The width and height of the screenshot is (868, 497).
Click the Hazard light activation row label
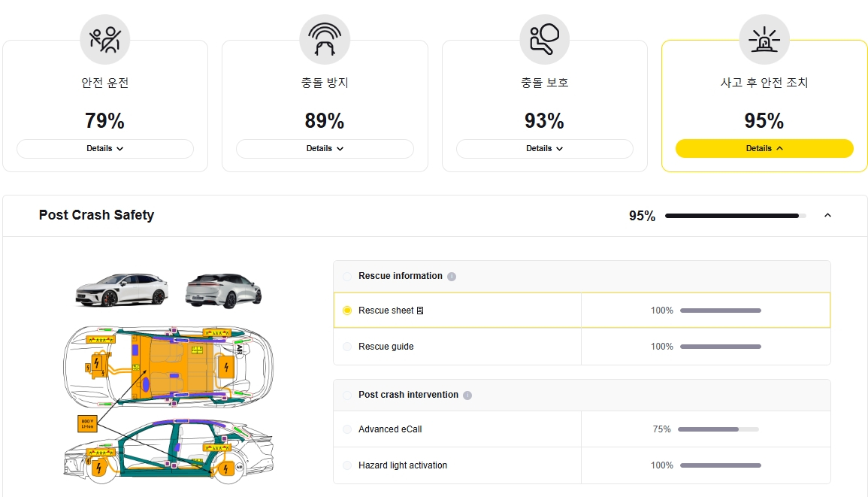pyautogui.click(x=403, y=465)
